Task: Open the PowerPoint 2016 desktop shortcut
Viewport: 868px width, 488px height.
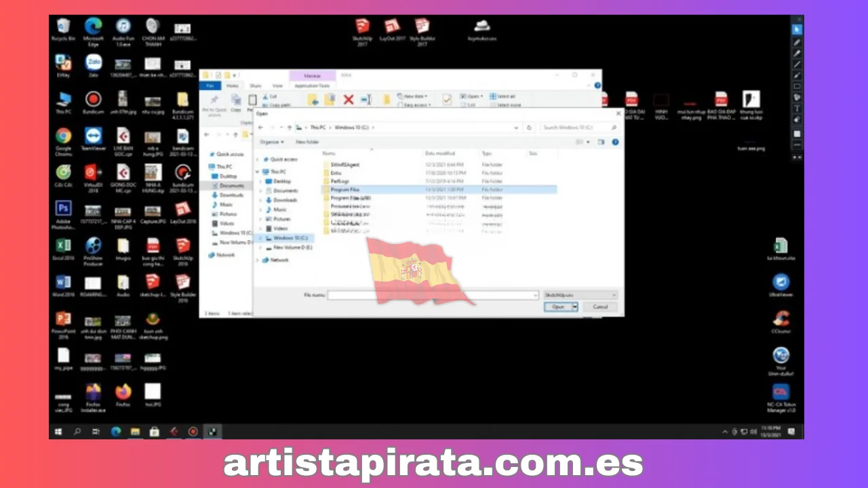Action: pos(63,325)
